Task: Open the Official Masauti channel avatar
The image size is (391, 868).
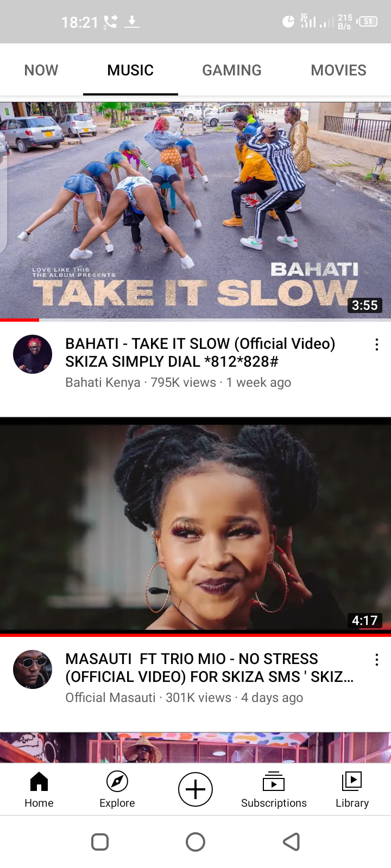Action: [x=33, y=669]
